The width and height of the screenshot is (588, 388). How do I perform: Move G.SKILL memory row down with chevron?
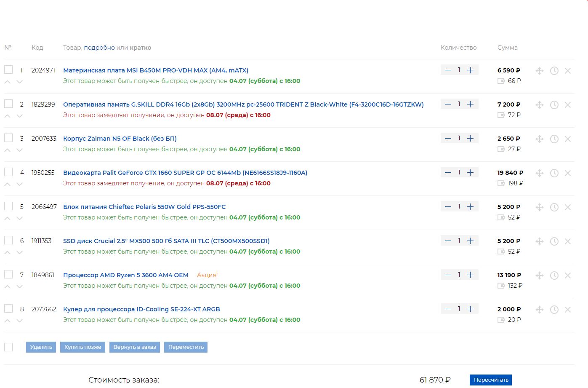tap(19, 116)
